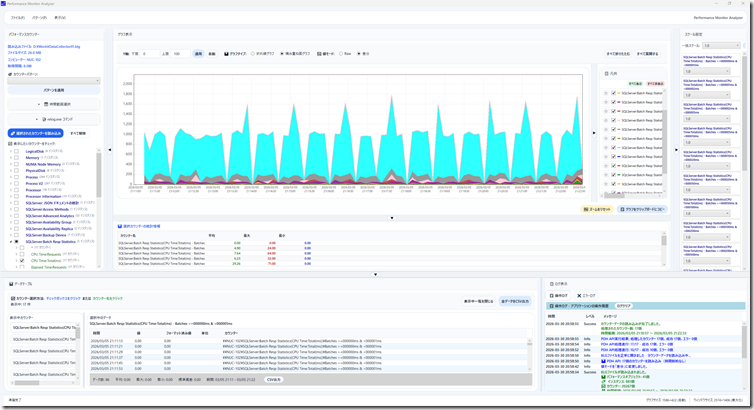This screenshot has width=754, height=410.
Task: Click the blue load selected counters button
Action: tap(36, 132)
